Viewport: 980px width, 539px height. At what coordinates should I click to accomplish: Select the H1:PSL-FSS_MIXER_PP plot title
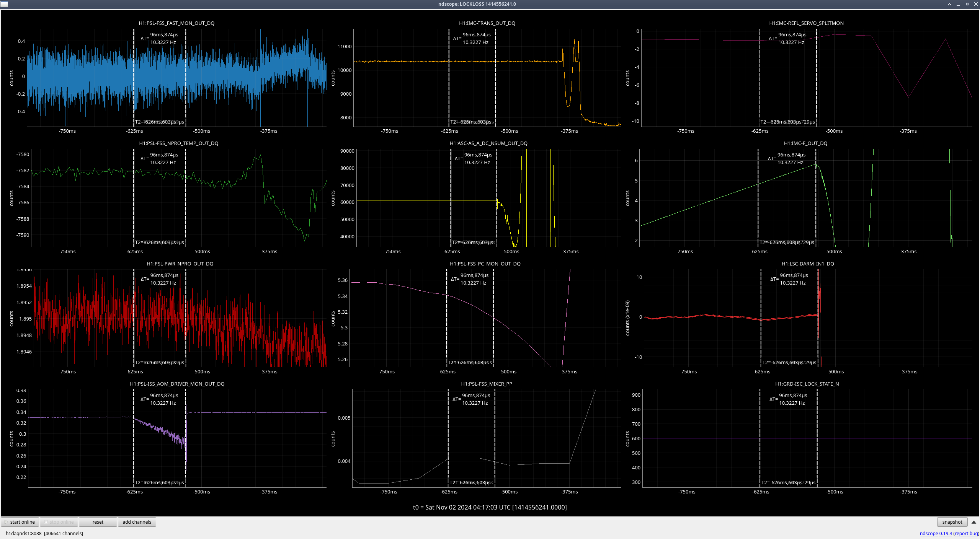(487, 384)
